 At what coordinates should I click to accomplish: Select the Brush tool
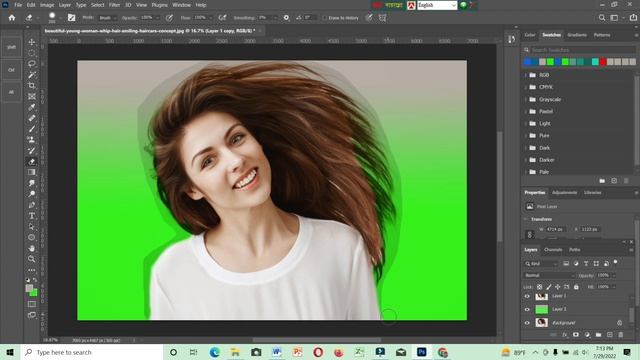click(32, 129)
